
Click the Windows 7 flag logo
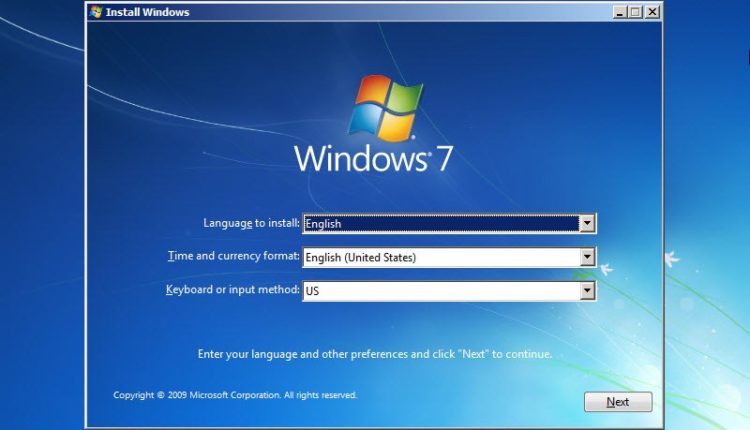click(x=385, y=108)
